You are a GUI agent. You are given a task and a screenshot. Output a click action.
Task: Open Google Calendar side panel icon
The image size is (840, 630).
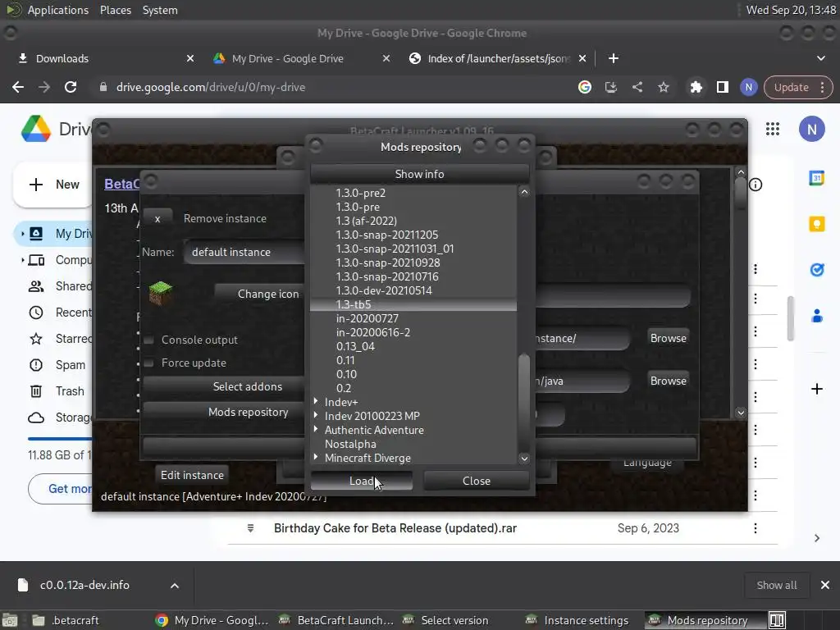tap(816, 178)
